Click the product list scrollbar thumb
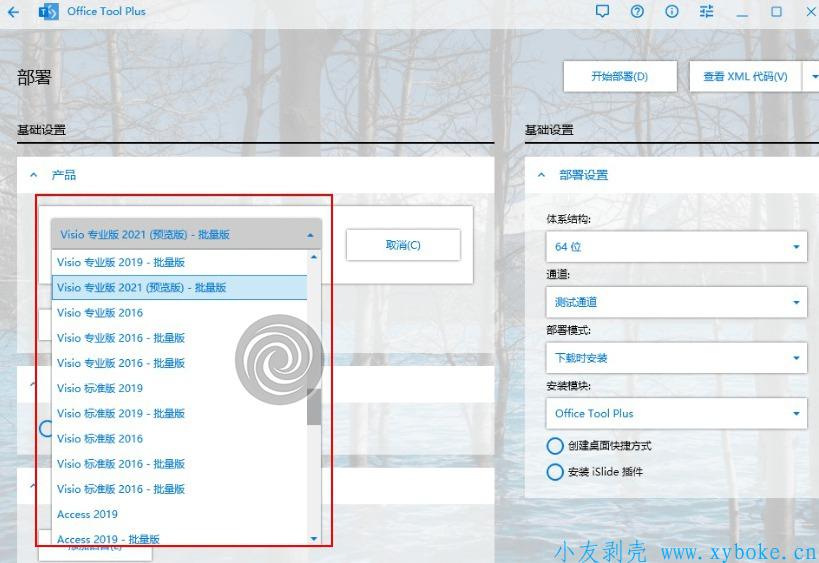819x563 pixels. [x=314, y=405]
